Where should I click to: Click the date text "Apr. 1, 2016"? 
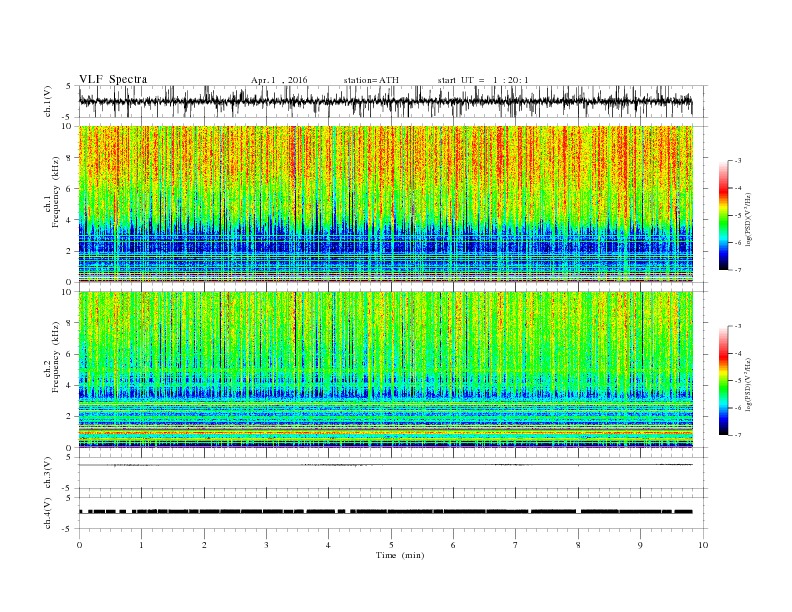279,80
